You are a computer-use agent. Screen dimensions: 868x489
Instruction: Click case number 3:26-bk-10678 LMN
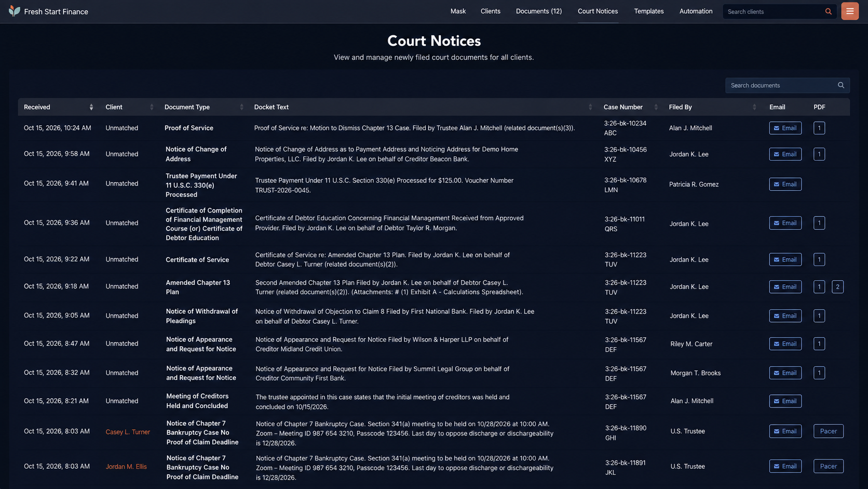tap(625, 185)
